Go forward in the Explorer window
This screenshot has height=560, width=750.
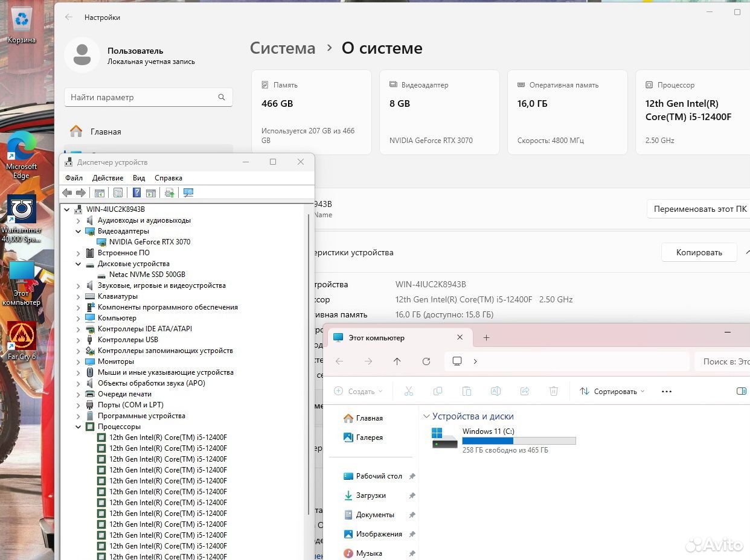click(368, 361)
